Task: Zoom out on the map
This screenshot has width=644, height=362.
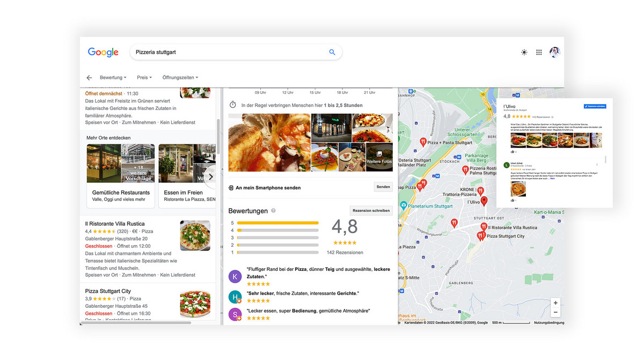Action: click(x=555, y=312)
